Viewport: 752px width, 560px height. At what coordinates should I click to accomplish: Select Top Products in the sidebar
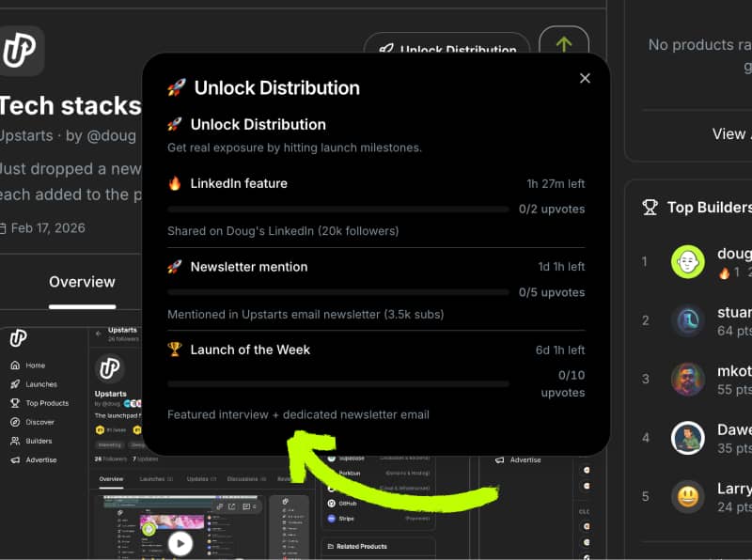coord(46,403)
